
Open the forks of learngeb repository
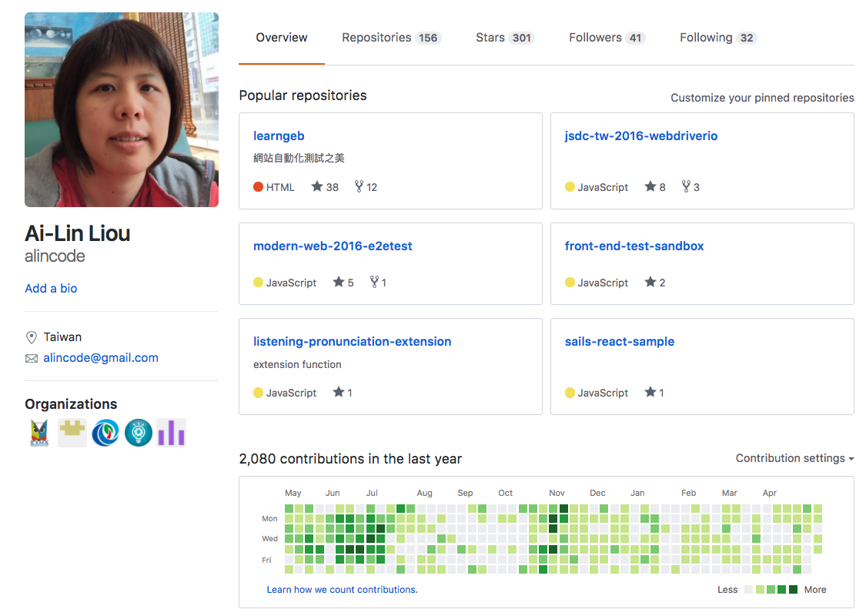tap(366, 187)
